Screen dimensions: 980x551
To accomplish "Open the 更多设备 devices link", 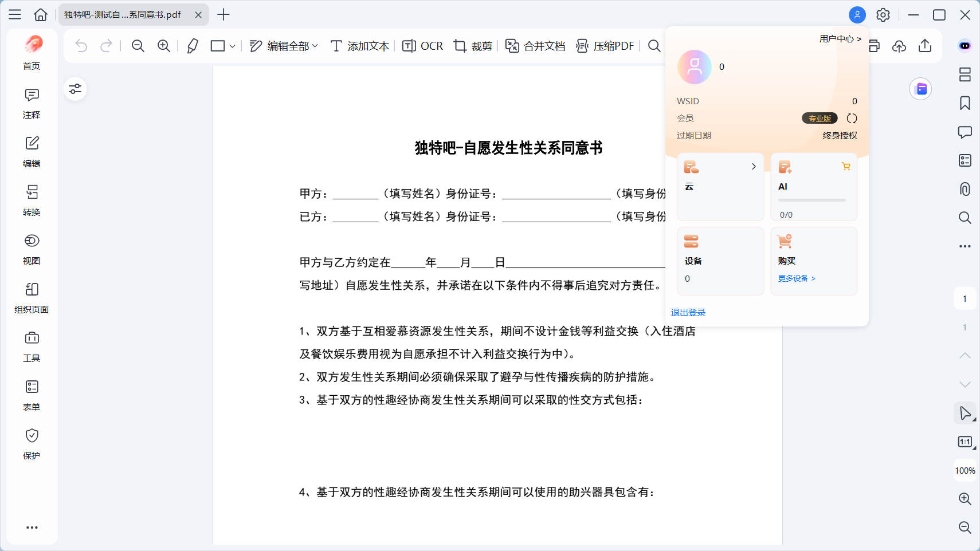I will click(797, 278).
